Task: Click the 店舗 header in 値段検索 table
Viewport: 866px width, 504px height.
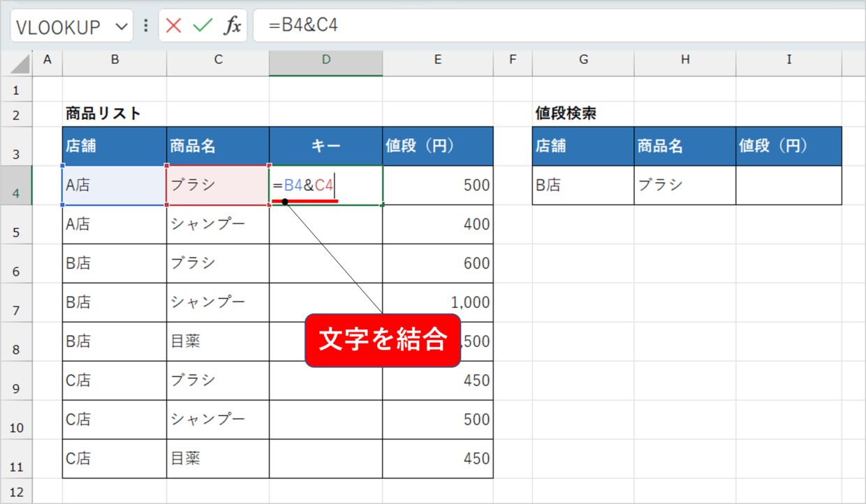Action: [x=583, y=146]
